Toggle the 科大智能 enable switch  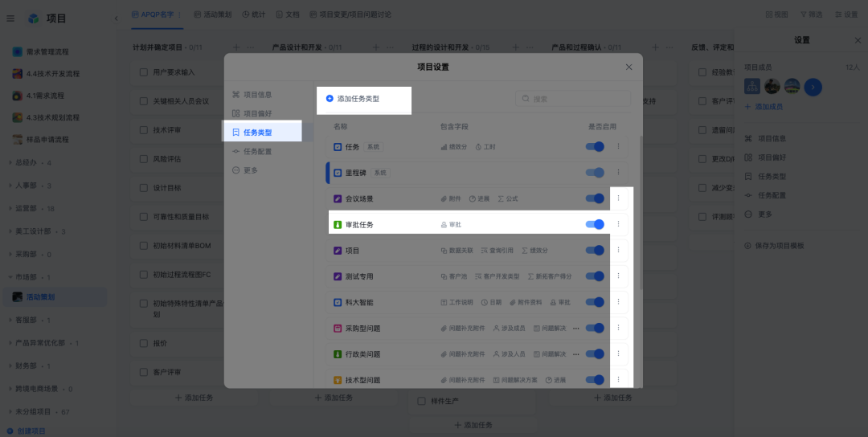[x=595, y=301]
